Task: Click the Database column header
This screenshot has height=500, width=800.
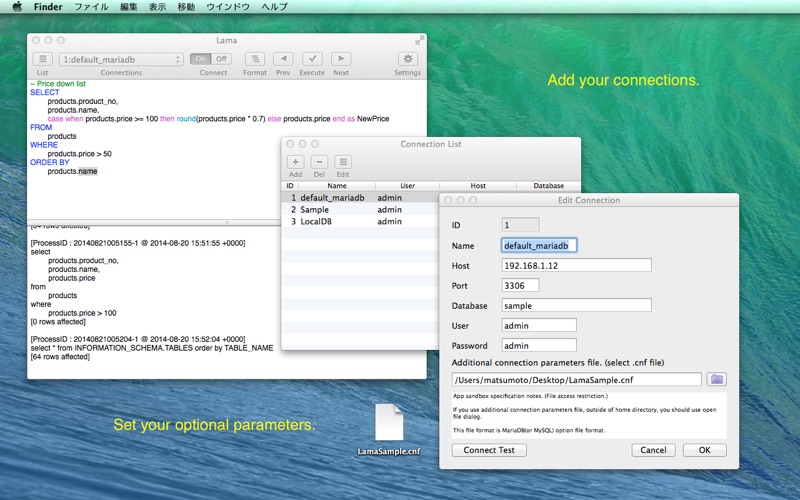Action: coord(548,186)
